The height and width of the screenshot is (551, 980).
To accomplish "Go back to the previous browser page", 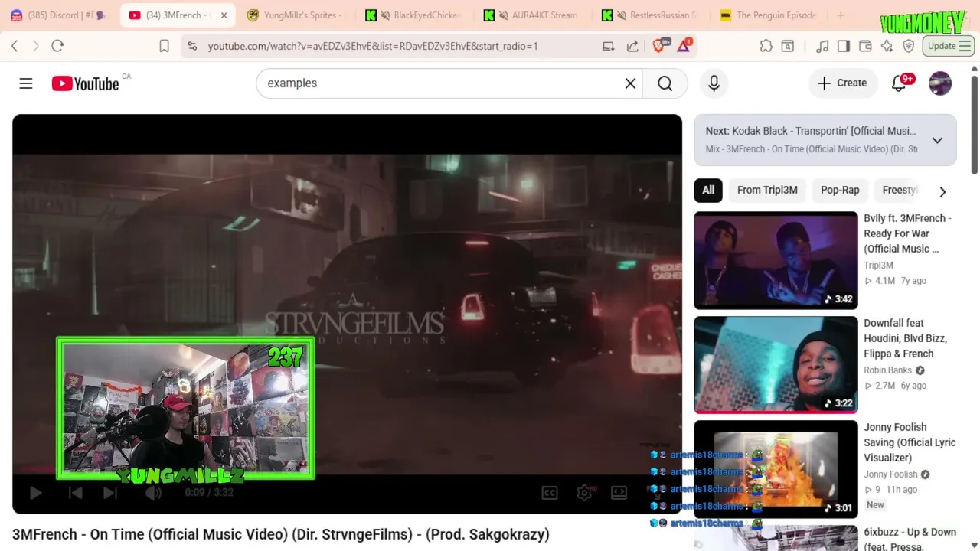I will [15, 46].
